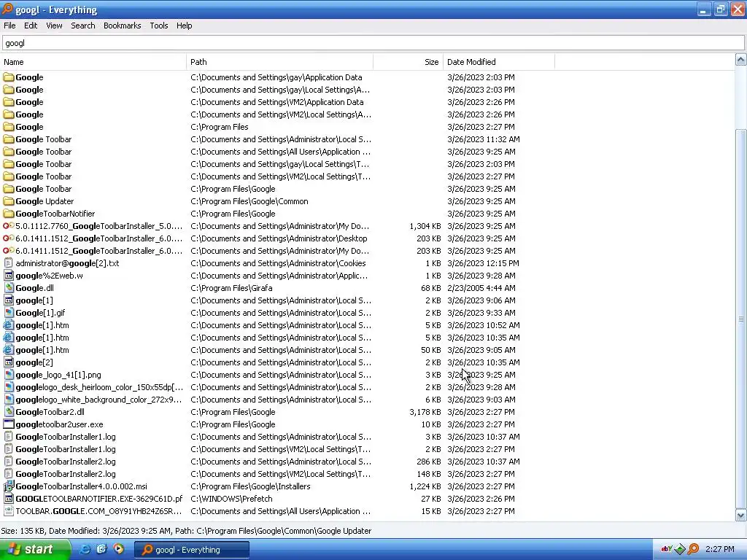The image size is (747, 560).
Task: Open the Search menu
Action: (83, 26)
